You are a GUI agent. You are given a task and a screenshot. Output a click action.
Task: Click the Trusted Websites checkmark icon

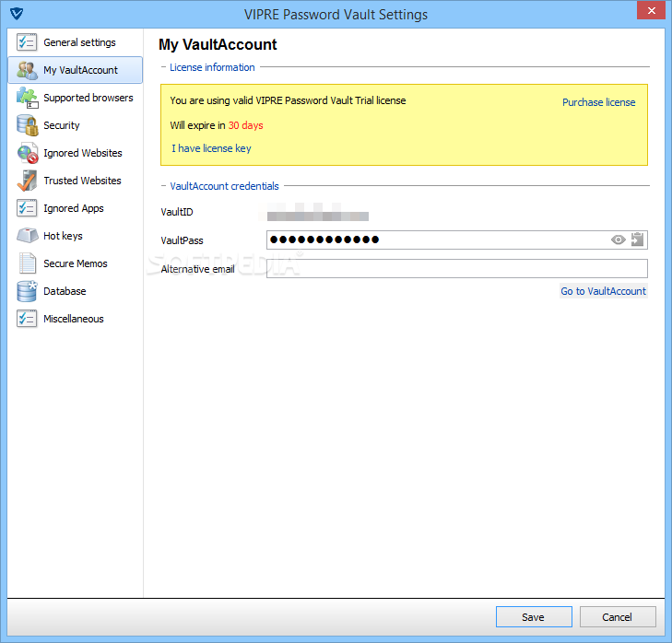[x=27, y=181]
